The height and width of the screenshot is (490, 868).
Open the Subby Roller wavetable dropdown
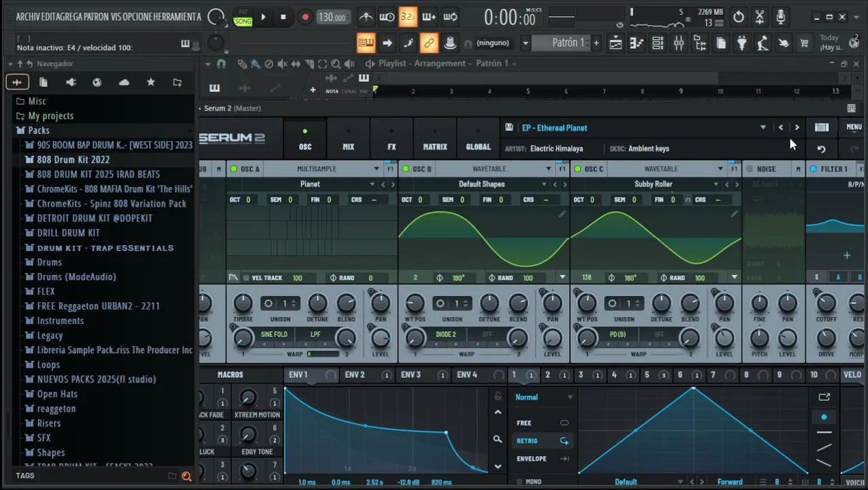(654, 184)
